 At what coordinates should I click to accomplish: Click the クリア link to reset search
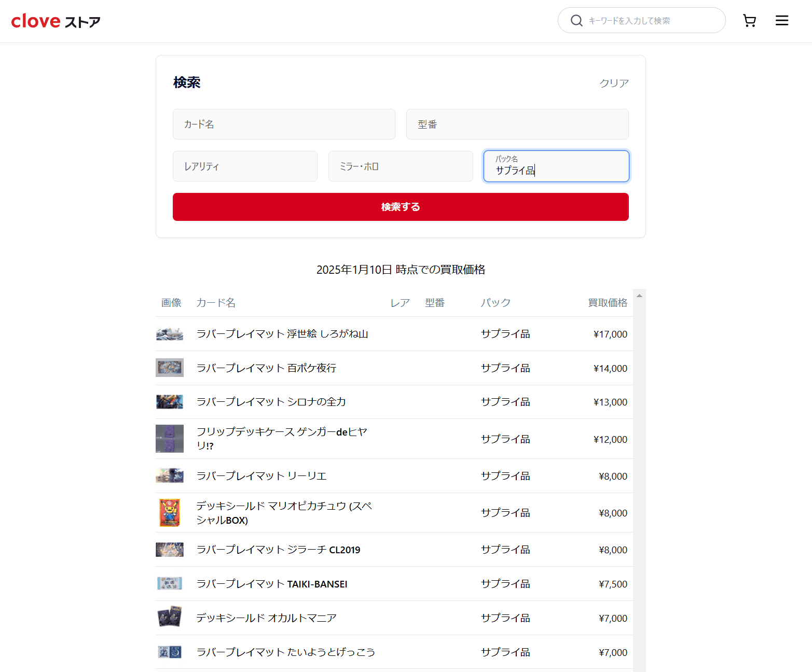tap(614, 83)
